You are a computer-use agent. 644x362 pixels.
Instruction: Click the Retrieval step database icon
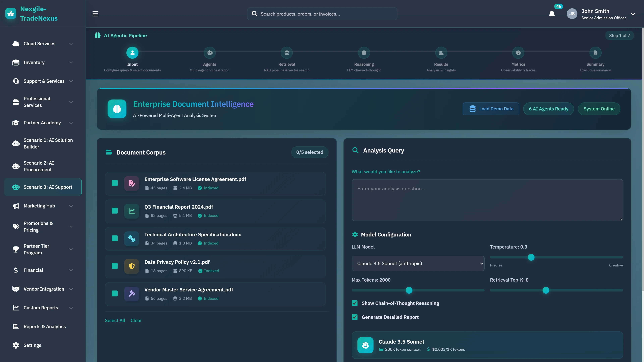(x=287, y=53)
